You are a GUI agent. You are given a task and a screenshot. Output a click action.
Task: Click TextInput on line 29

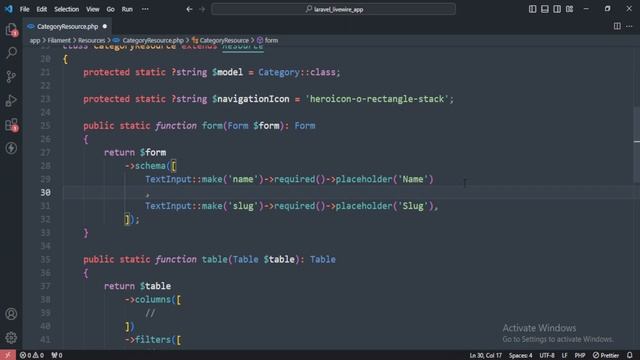[168, 179]
